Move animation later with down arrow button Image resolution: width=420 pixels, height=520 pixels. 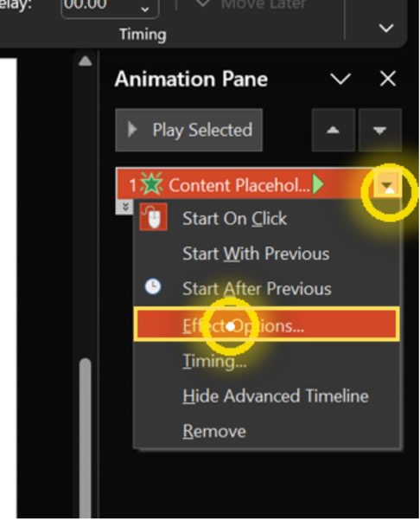click(x=379, y=131)
